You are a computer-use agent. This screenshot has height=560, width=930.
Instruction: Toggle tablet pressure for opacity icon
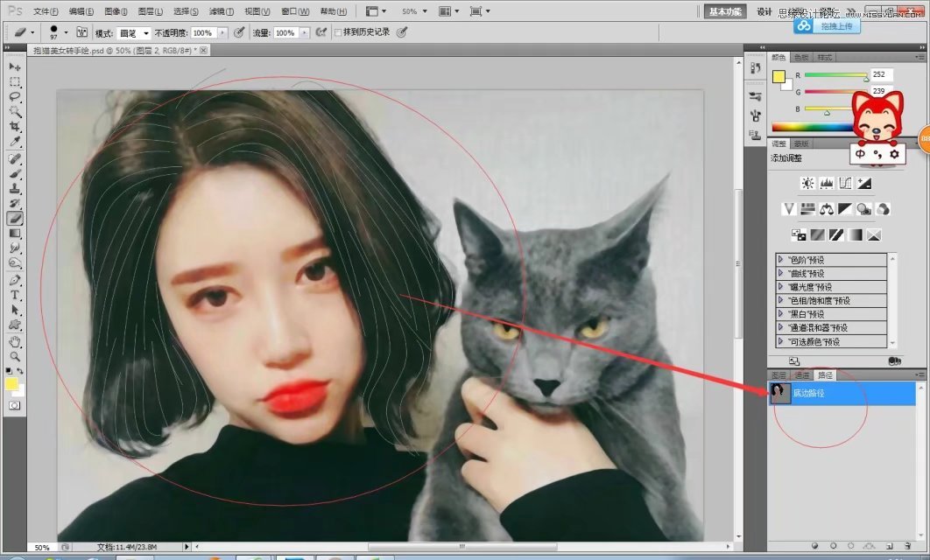pos(239,32)
